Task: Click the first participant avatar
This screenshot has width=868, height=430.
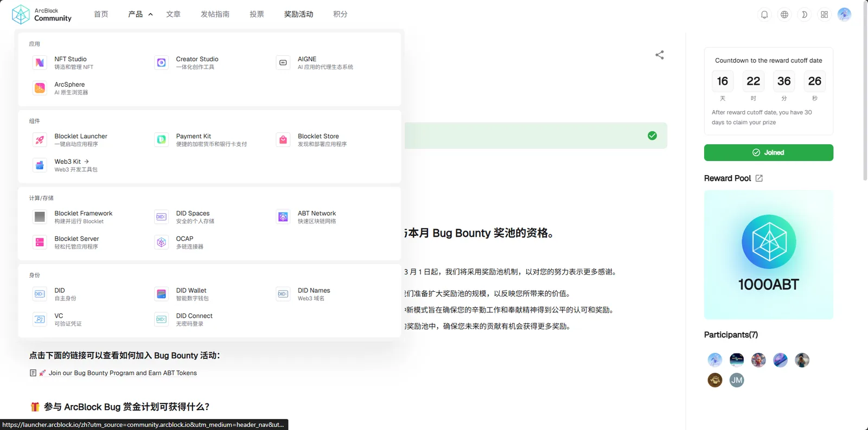Action: pyautogui.click(x=715, y=360)
